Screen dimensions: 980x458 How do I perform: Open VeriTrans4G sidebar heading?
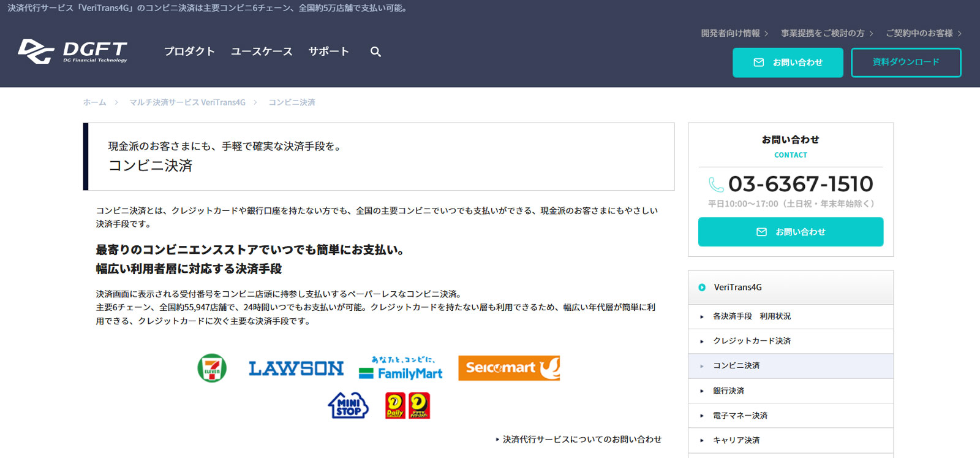pyautogui.click(x=791, y=288)
